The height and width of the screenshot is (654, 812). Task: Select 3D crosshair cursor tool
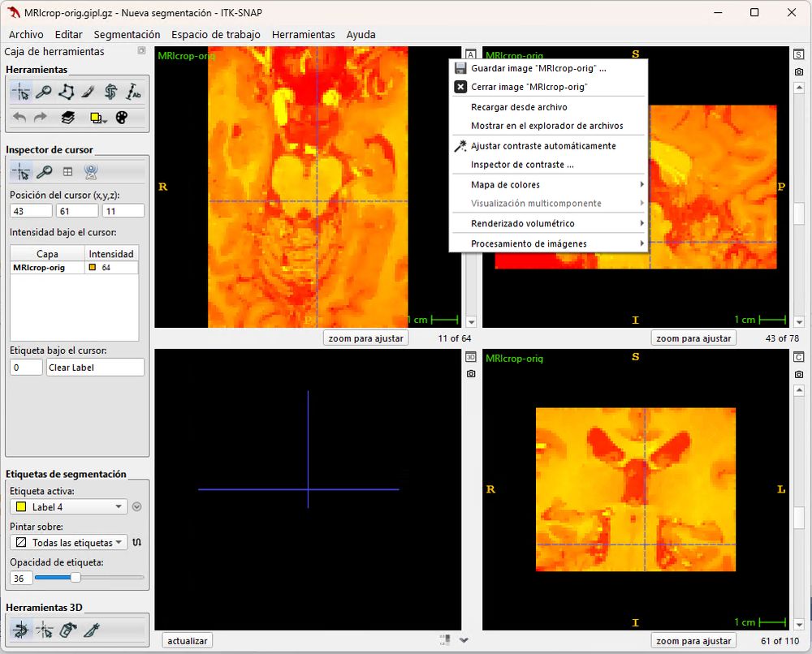[x=45, y=630]
